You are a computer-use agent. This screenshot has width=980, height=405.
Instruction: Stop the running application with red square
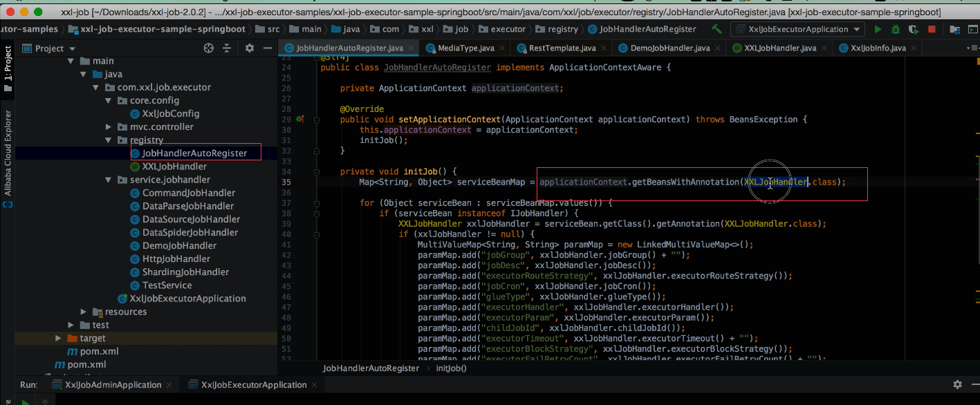pos(932,30)
